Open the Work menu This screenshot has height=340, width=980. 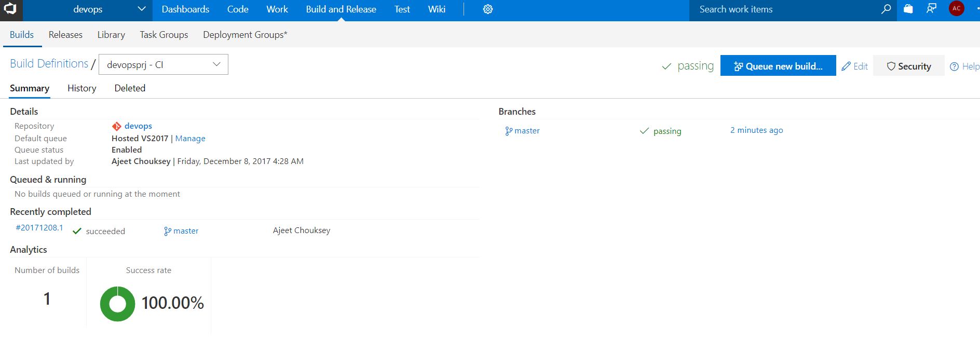click(277, 9)
